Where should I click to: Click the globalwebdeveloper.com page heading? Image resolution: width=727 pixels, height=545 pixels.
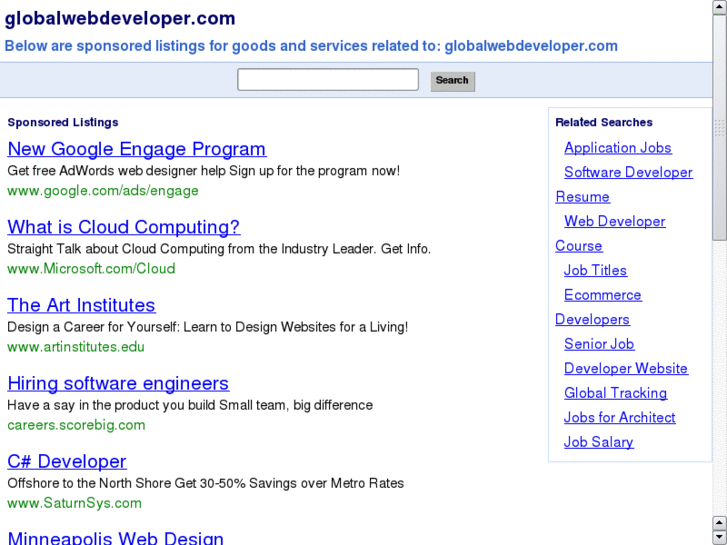click(x=120, y=19)
